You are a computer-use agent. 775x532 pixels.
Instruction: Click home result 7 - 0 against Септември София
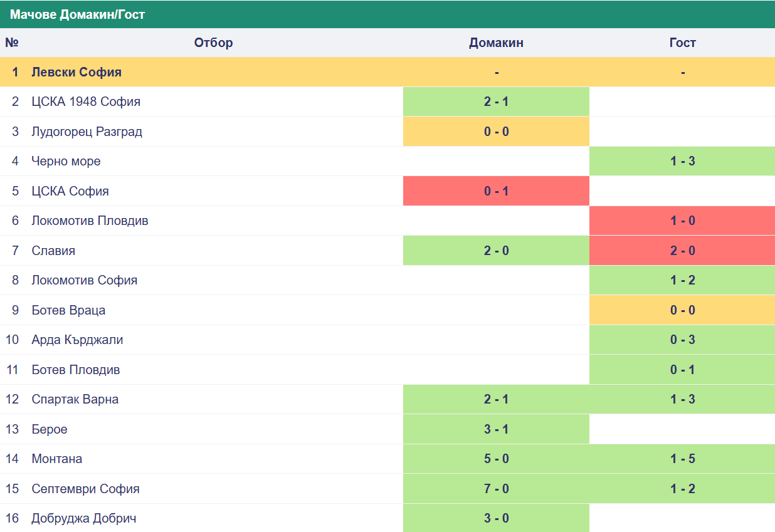496,489
